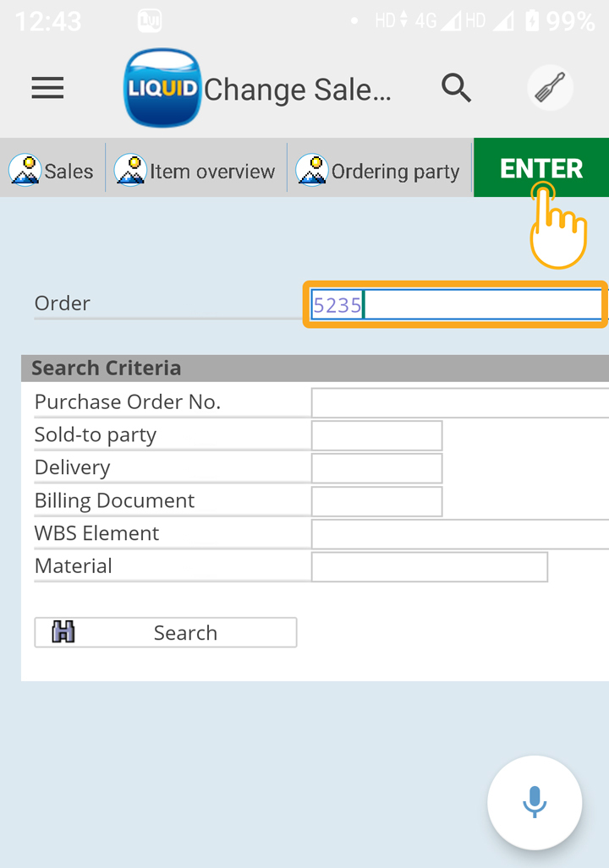This screenshot has height=868, width=609.
Task: Tap the Change Sale... screen title
Action: [298, 90]
